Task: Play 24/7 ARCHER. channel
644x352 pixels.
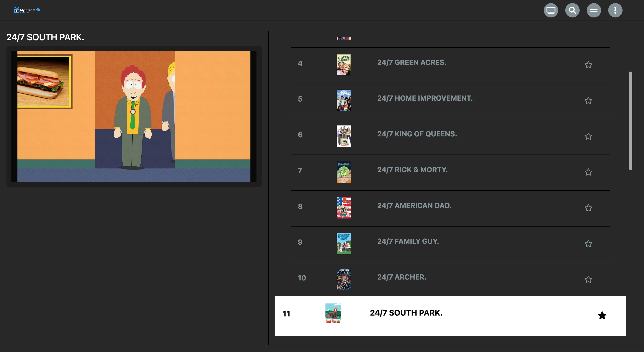Action: [402, 277]
